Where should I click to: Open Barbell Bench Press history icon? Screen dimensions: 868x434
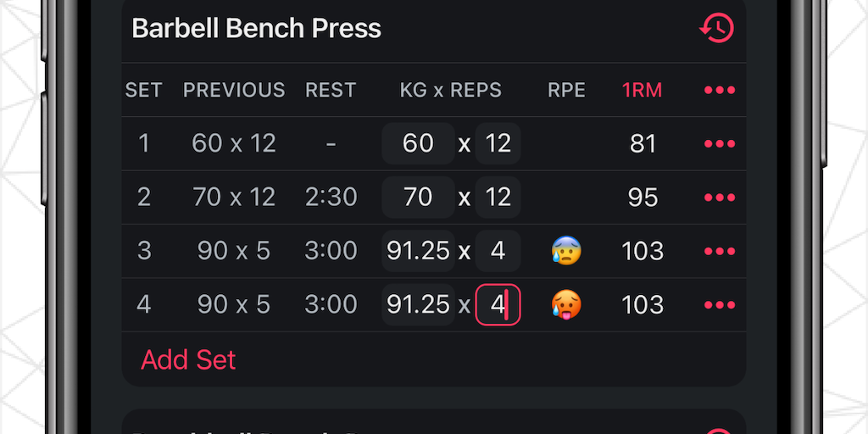point(716,29)
